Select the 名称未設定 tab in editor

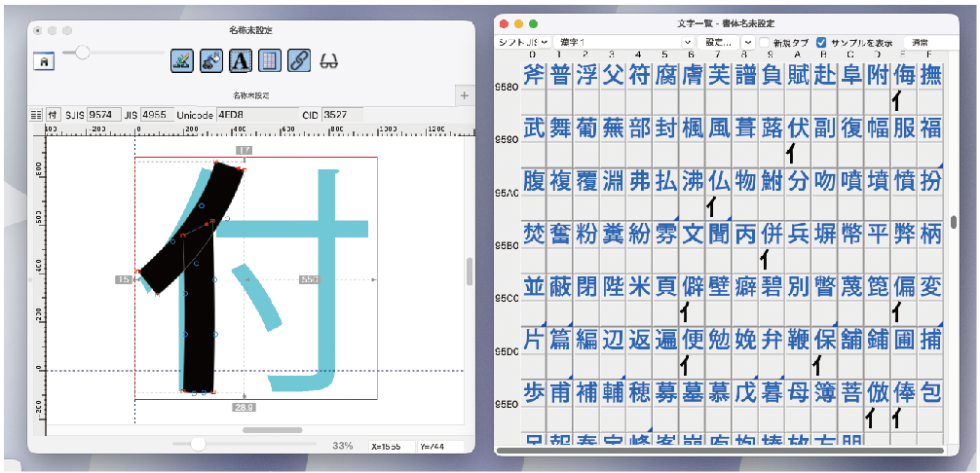tap(250, 95)
